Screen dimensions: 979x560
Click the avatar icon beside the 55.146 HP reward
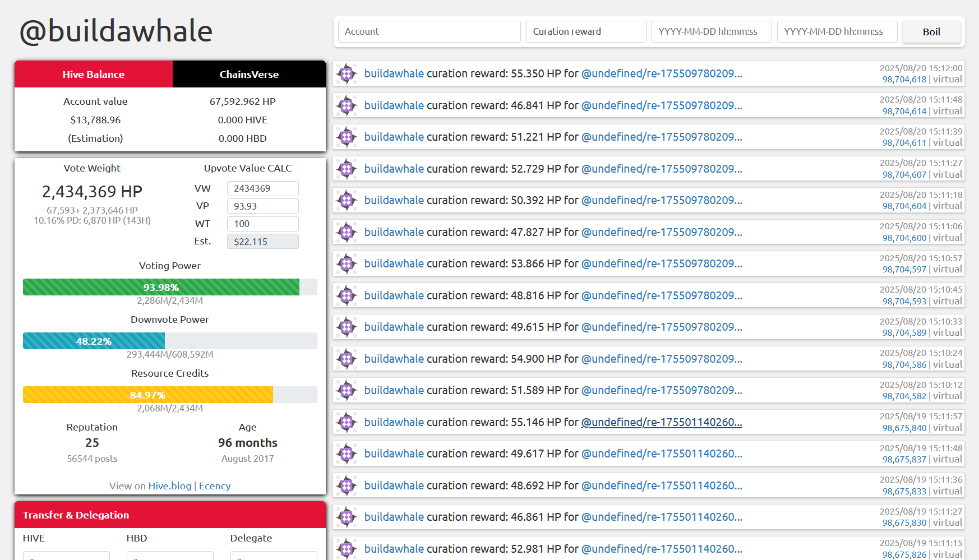coord(347,422)
